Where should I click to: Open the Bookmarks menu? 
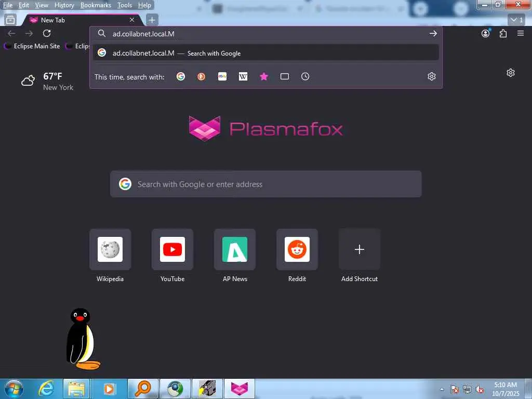pyautogui.click(x=96, y=5)
